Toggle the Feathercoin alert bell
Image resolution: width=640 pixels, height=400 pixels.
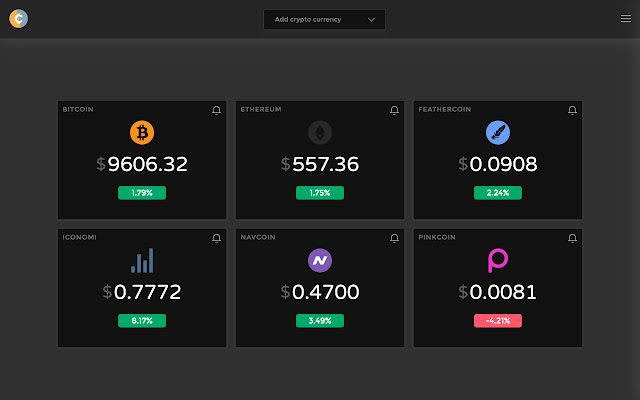tap(572, 110)
